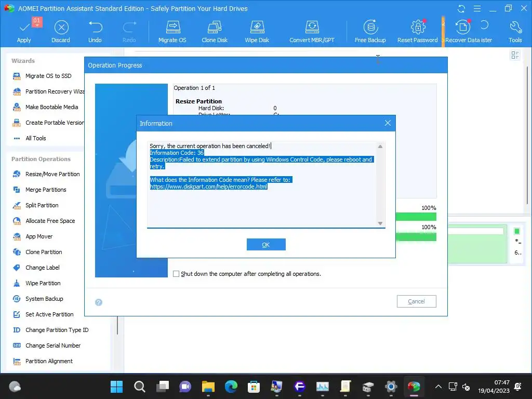Select Migrate OS to SSD wizard
Image resolution: width=532 pixels, height=399 pixels.
point(48,76)
